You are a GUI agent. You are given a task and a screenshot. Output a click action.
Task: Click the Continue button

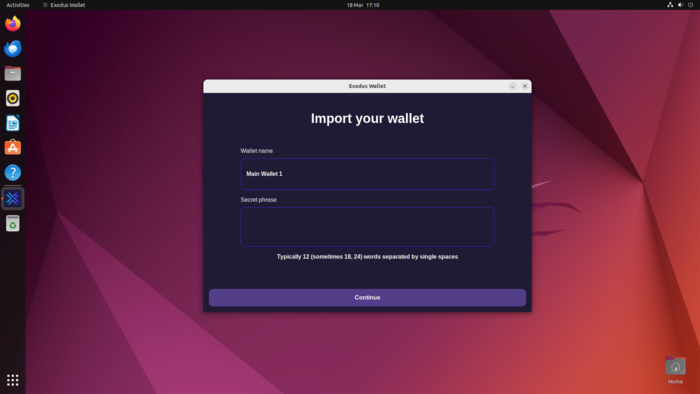(367, 298)
